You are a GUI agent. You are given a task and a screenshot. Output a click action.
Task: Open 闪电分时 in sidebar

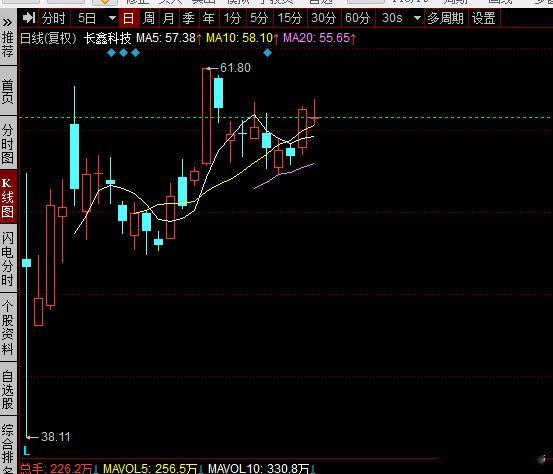(x=7, y=259)
